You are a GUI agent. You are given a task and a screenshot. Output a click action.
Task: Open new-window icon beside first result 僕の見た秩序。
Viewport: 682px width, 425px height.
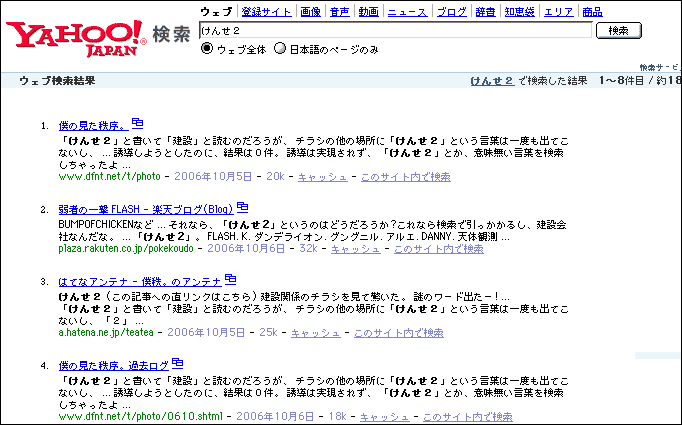[x=138, y=124]
